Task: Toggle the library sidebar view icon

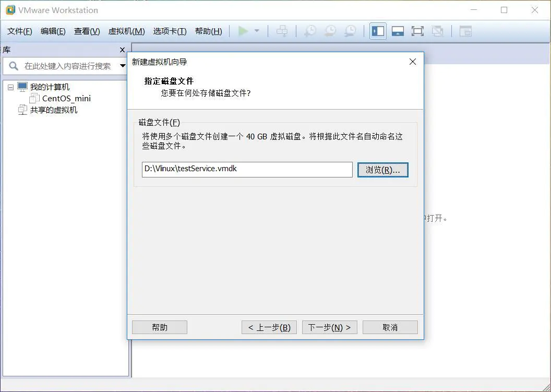Action: (378, 31)
